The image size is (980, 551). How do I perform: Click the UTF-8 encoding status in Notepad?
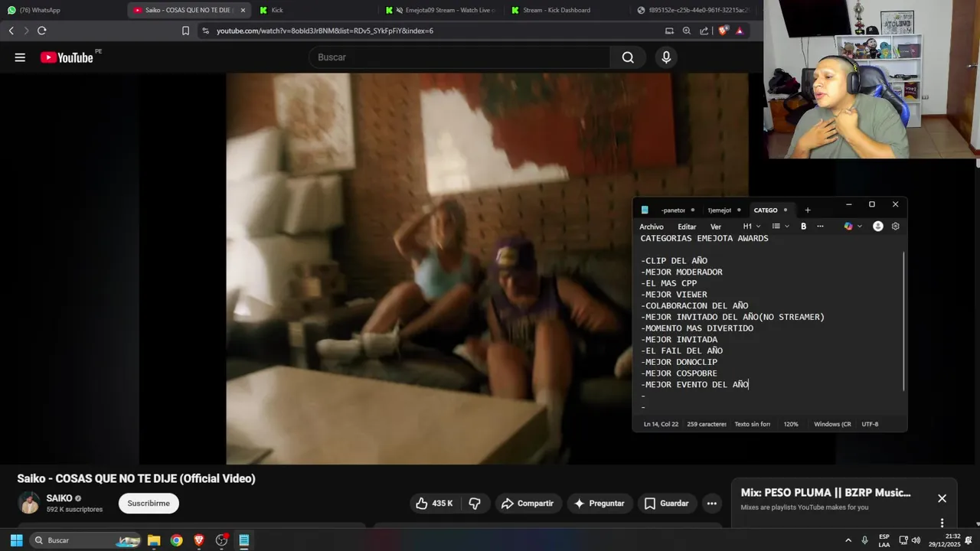(870, 424)
